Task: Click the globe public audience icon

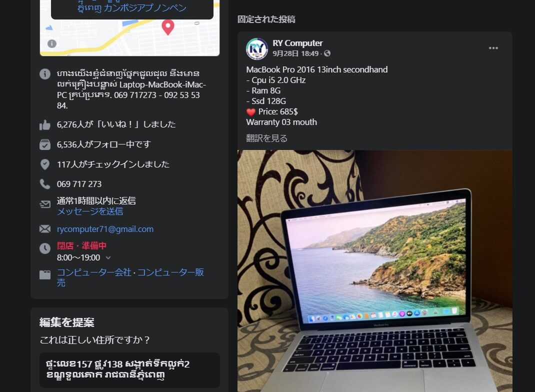Action: (327, 53)
